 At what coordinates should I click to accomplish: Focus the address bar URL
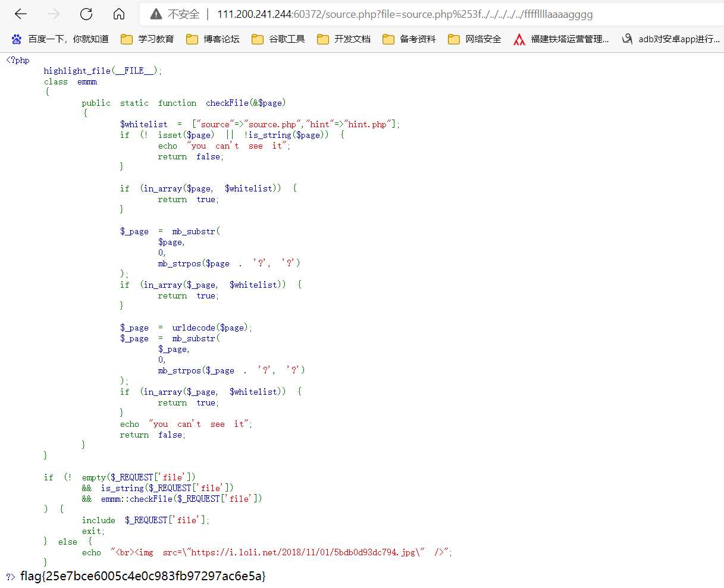pos(405,14)
